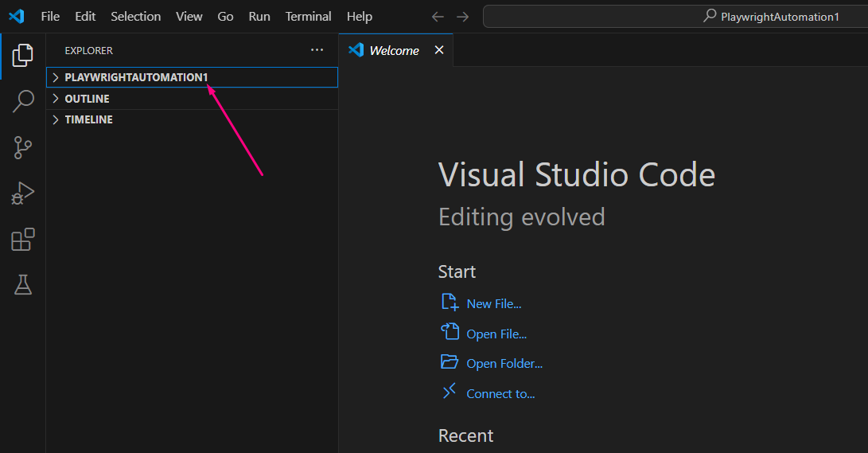
Task: Open the Run and Debug view
Action: (23, 193)
